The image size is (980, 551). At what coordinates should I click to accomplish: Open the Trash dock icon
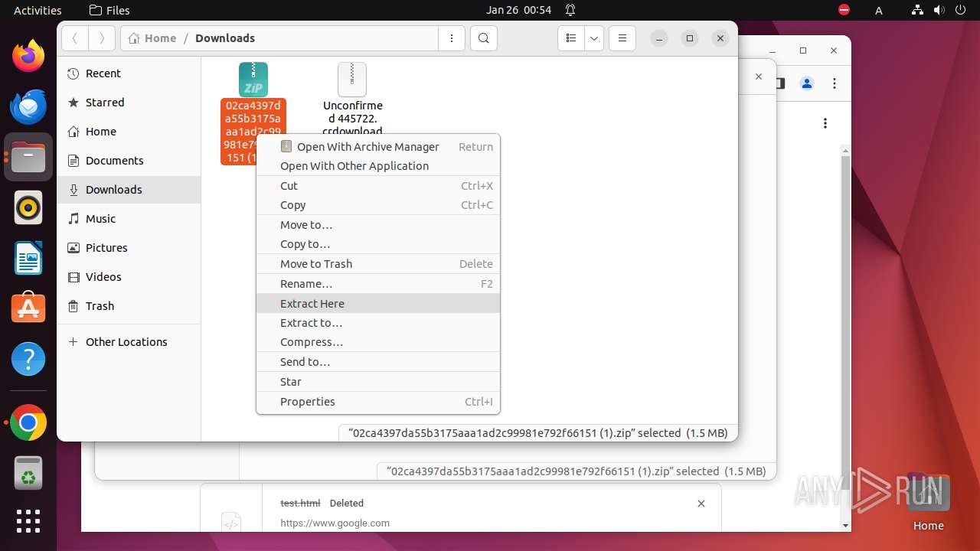click(x=28, y=474)
